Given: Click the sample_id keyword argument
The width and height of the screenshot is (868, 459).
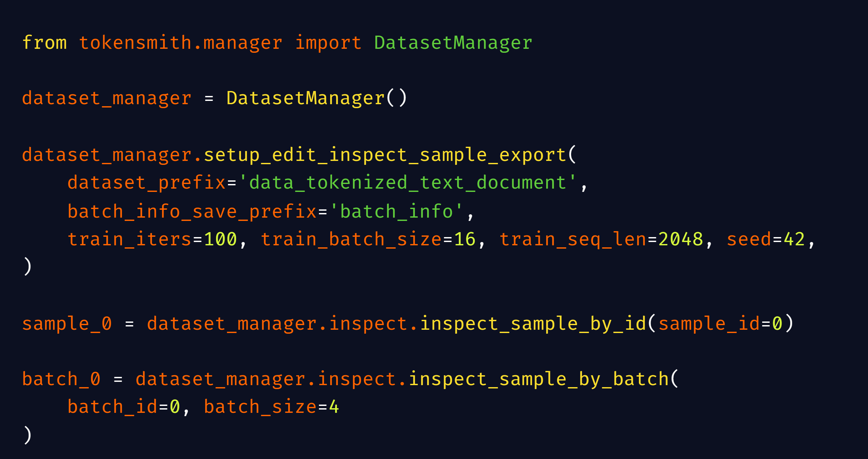Looking at the screenshot, I should pyautogui.click(x=709, y=324).
